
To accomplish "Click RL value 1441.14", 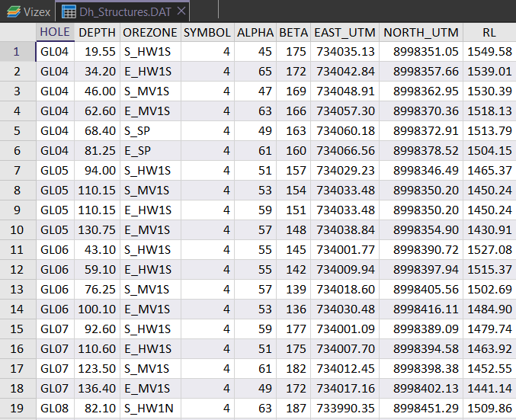I will pyautogui.click(x=489, y=389).
